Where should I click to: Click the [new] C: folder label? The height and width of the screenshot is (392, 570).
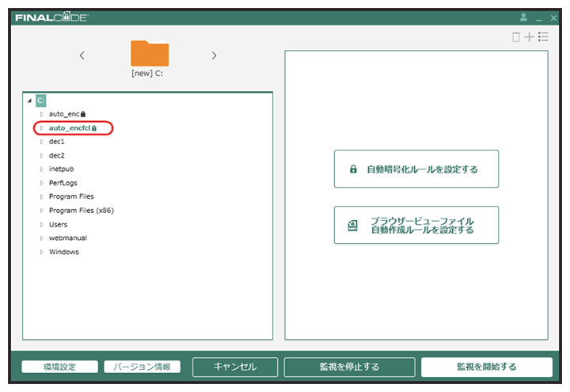pos(147,73)
